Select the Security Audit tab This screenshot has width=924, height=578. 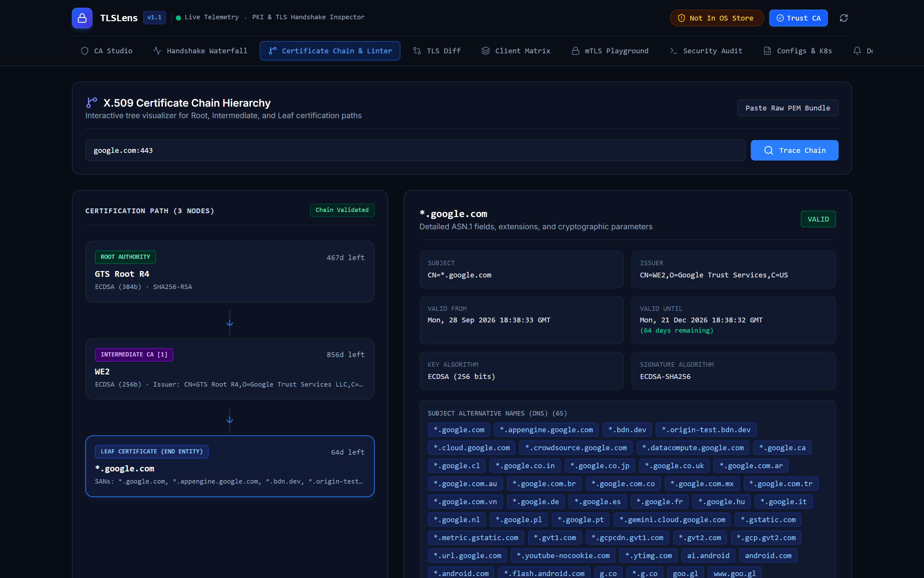(706, 51)
